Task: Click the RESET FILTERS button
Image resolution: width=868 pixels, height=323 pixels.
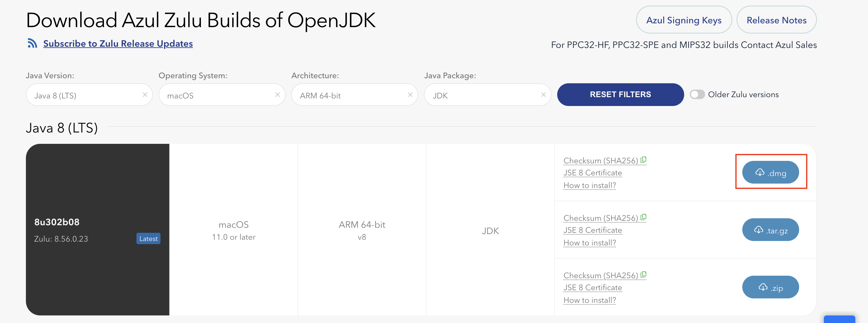Action: point(620,95)
